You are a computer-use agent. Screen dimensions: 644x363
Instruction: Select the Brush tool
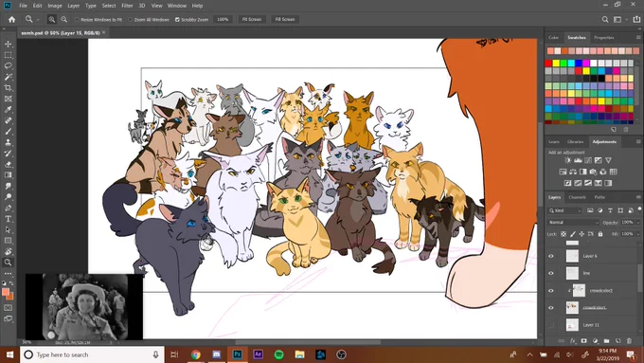8,132
